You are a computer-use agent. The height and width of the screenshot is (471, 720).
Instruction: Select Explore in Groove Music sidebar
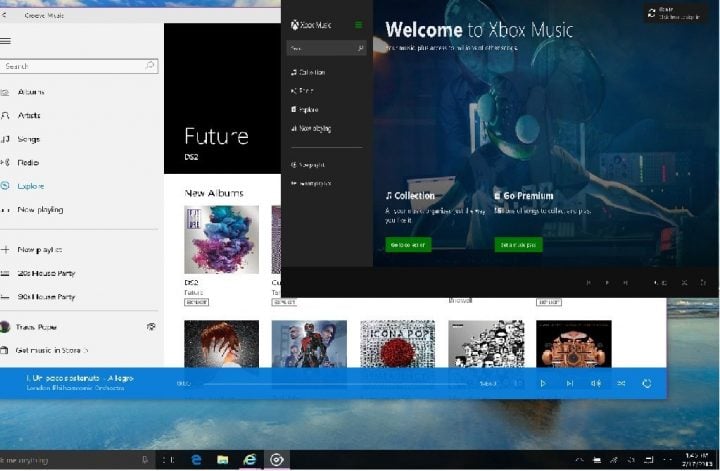tap(30, 186)
